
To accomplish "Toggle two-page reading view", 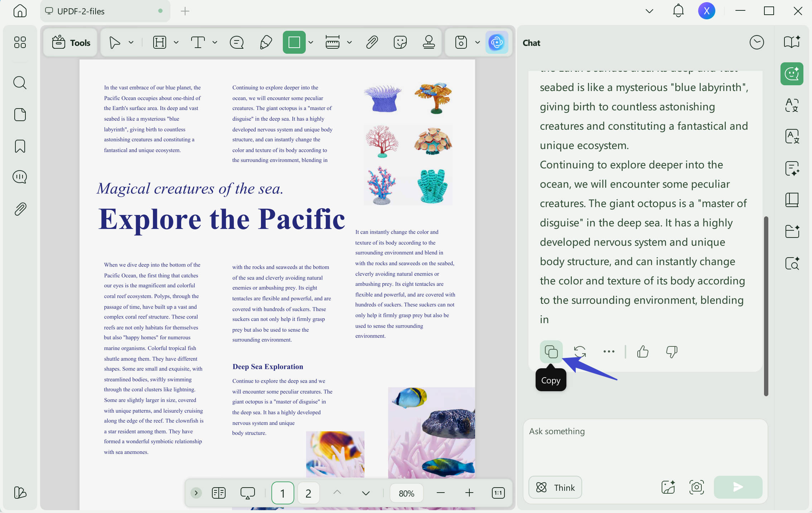I will pos(218,493).
